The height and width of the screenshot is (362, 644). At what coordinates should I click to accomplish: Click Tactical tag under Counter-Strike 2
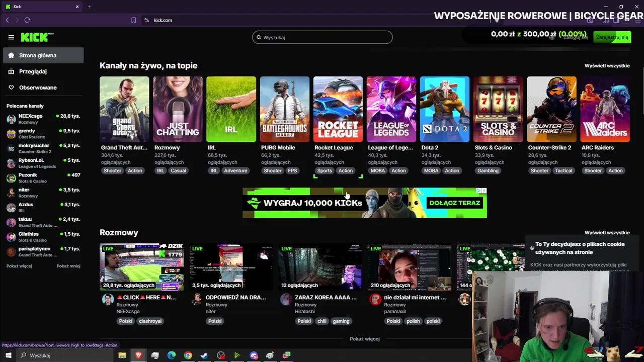coord(563,171)
